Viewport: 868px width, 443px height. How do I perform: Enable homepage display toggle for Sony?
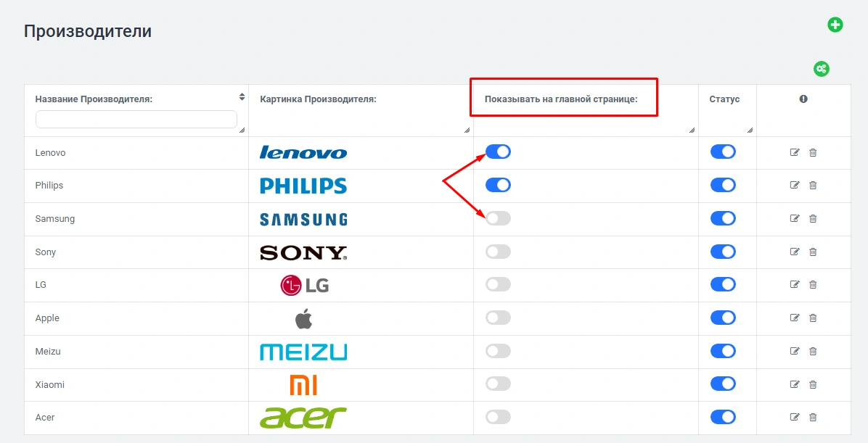click(498, 252)
